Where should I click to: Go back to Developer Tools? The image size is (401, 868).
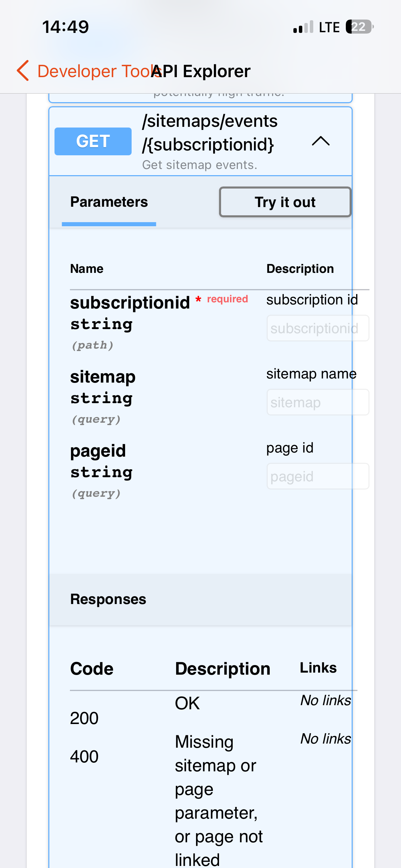(x=93, y=71)
